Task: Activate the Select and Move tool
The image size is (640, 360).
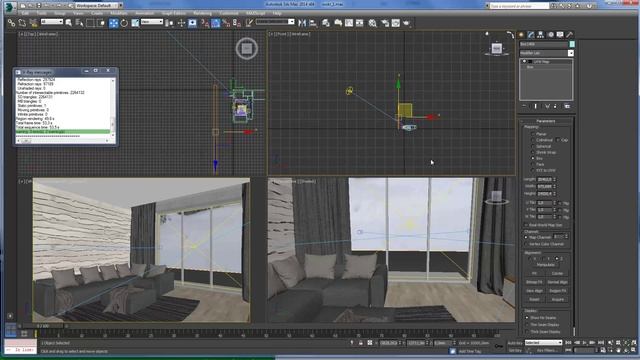Action: [113, 23]
